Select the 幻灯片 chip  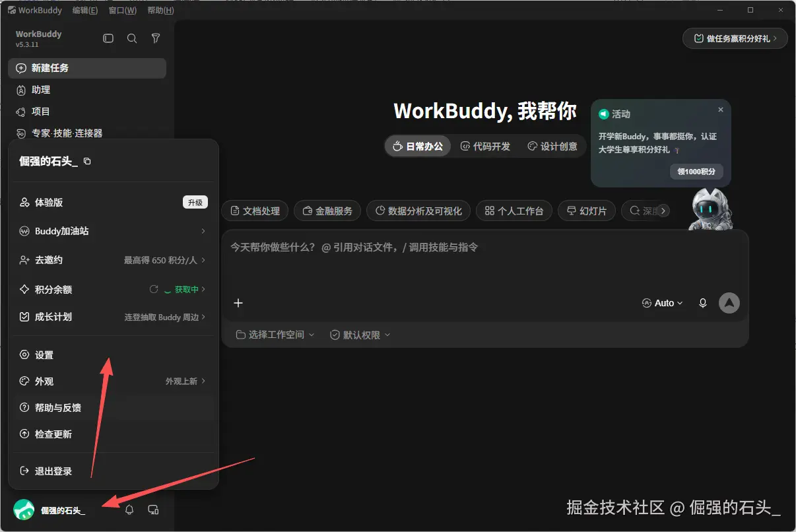587,211
